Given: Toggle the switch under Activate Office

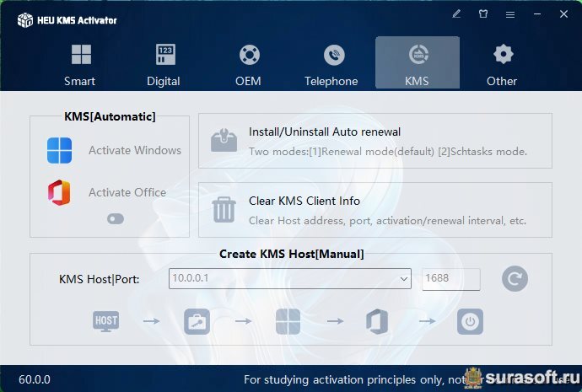Looking at the screenshot, I should point(116,219).
